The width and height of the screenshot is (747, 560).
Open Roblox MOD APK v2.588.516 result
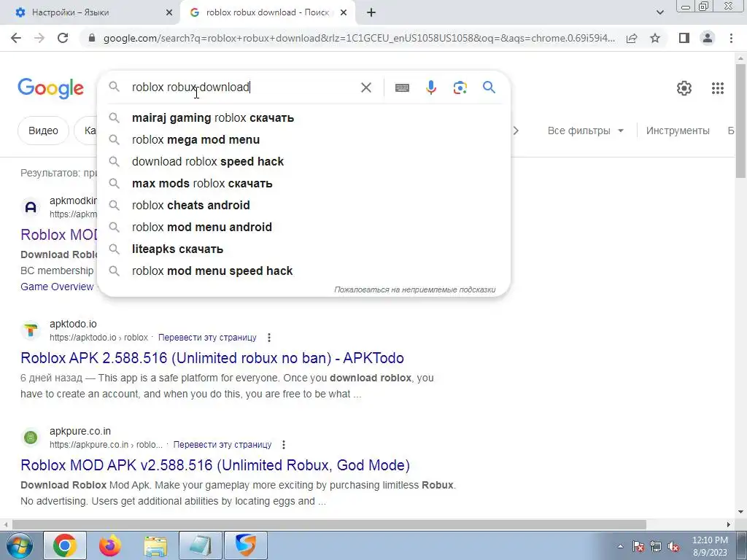(215, 465)
